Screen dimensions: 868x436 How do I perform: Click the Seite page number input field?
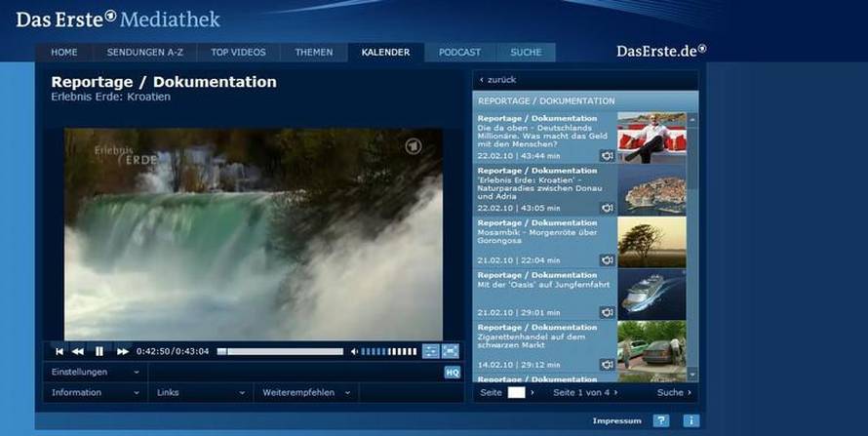[516, 392]
